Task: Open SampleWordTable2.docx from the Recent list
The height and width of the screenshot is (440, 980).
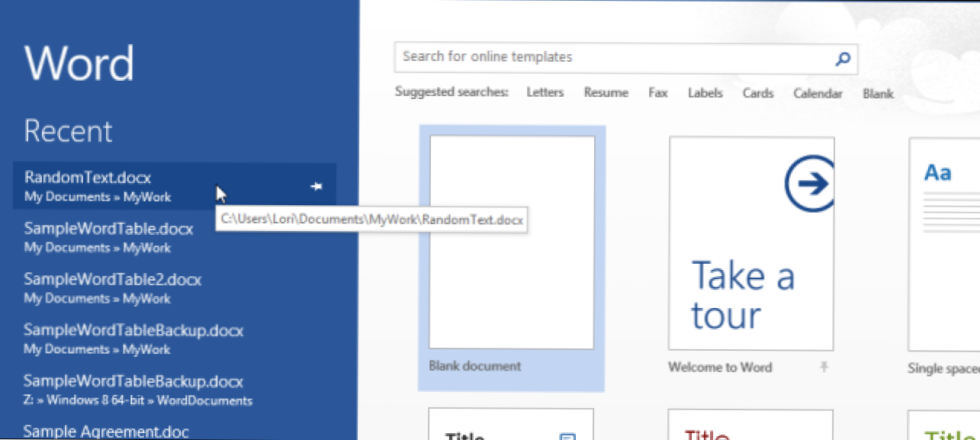Action: (112, 280)
